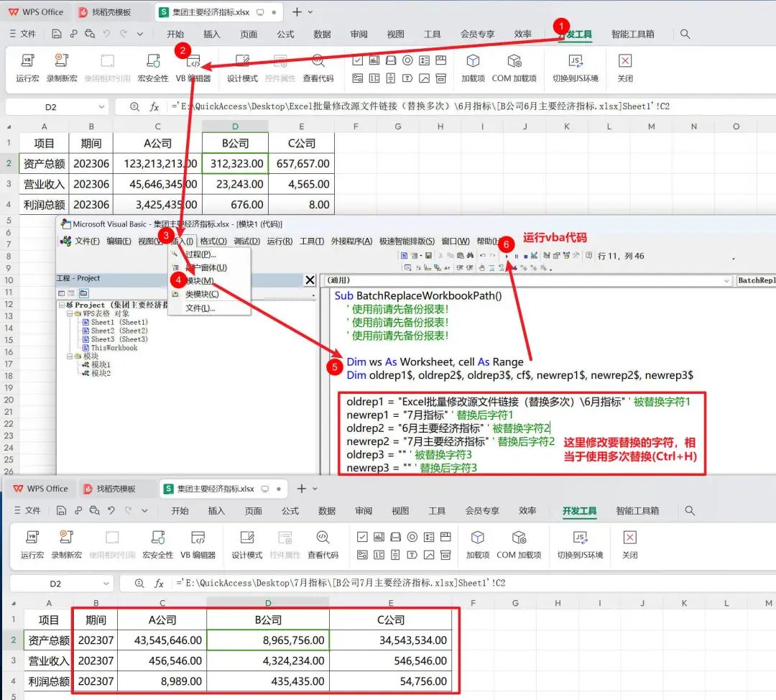This screenshot has height=700, width=776.
Task: Open COM 加载项 in the upper WPS ribbon
Action: coord(514,68)
